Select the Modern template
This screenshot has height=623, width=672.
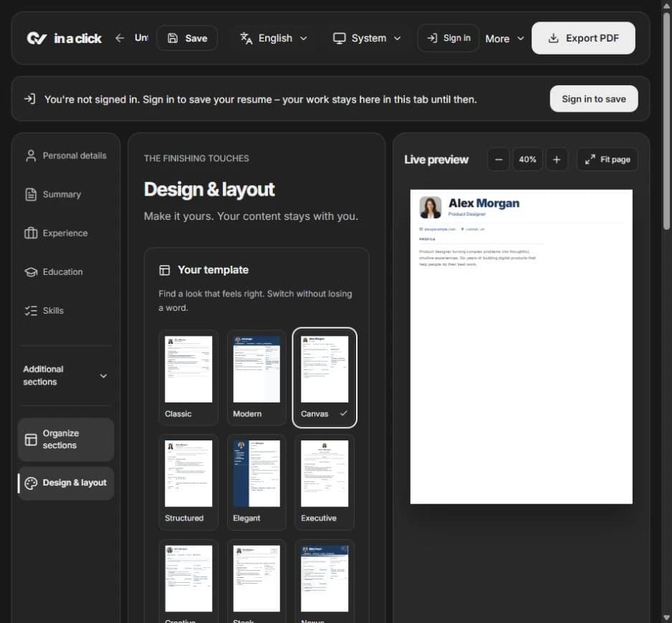click(256, 377)
